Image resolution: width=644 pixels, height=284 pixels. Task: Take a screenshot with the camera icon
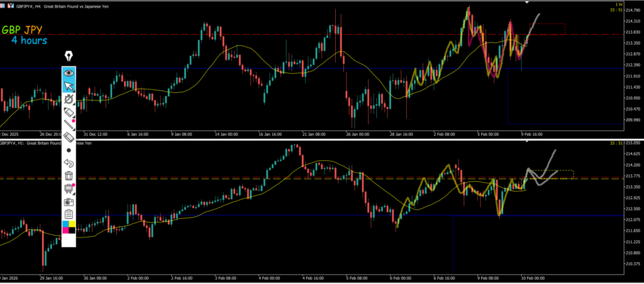tap(69, 202)
